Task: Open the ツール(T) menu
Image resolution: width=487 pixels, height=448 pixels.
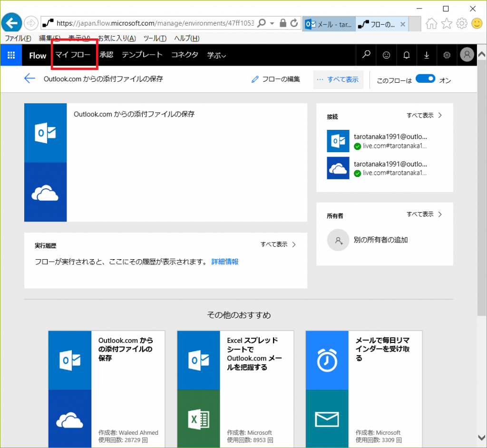Action: 155,38
